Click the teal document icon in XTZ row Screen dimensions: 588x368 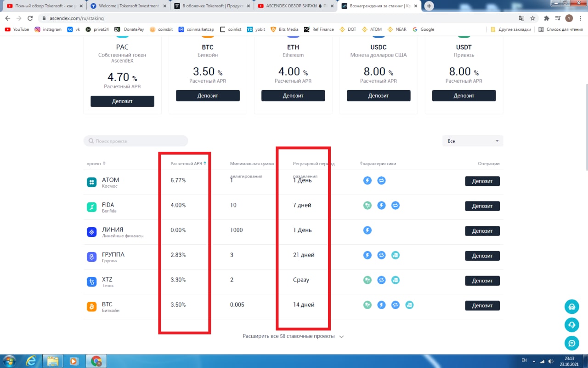pos(396,280)
